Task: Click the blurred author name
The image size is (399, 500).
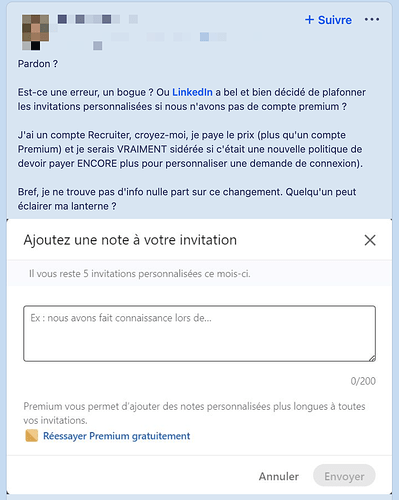Action: tap(98, 19)
